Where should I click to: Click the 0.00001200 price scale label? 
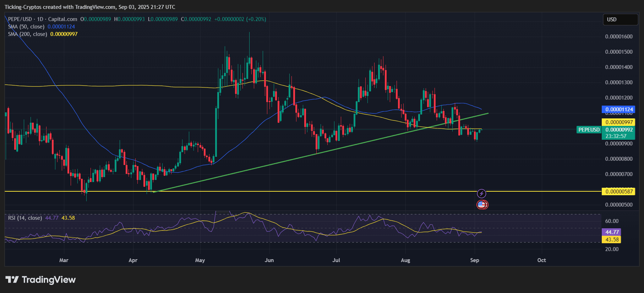click(619, 98)
